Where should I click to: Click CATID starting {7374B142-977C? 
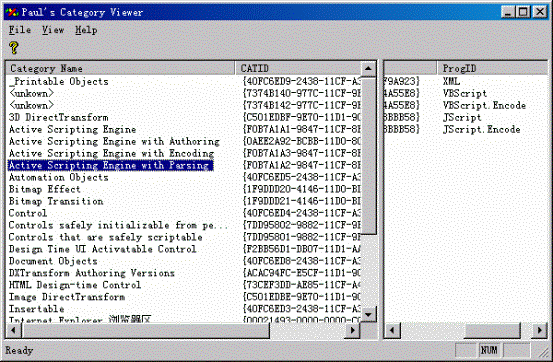click(302, 105)
